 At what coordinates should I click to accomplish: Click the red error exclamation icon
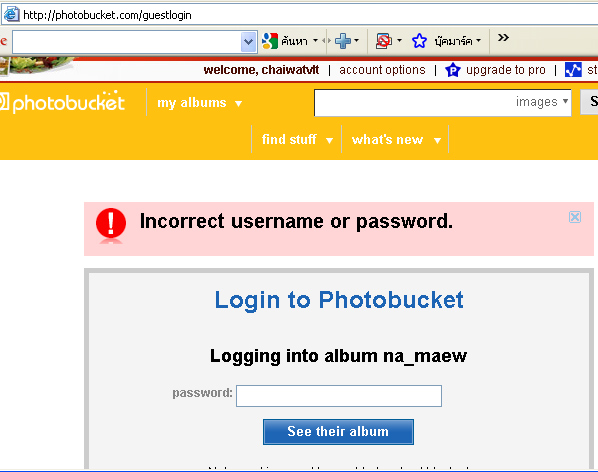point(111,224)
